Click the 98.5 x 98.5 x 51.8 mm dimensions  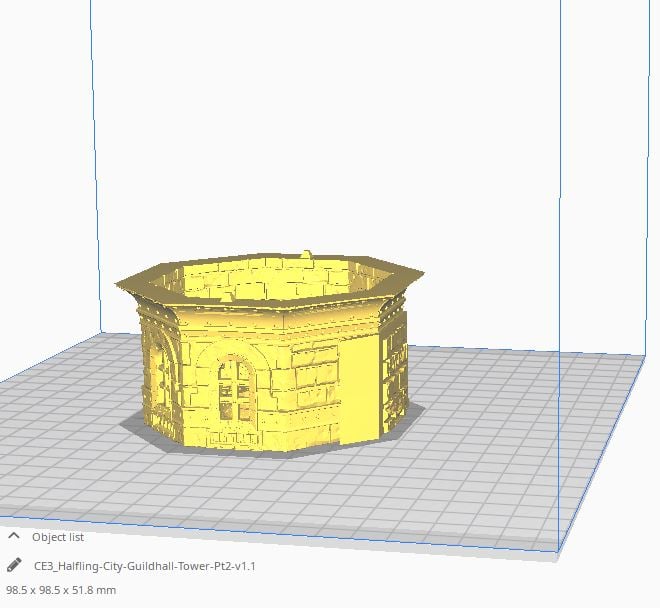pos(61,590)
